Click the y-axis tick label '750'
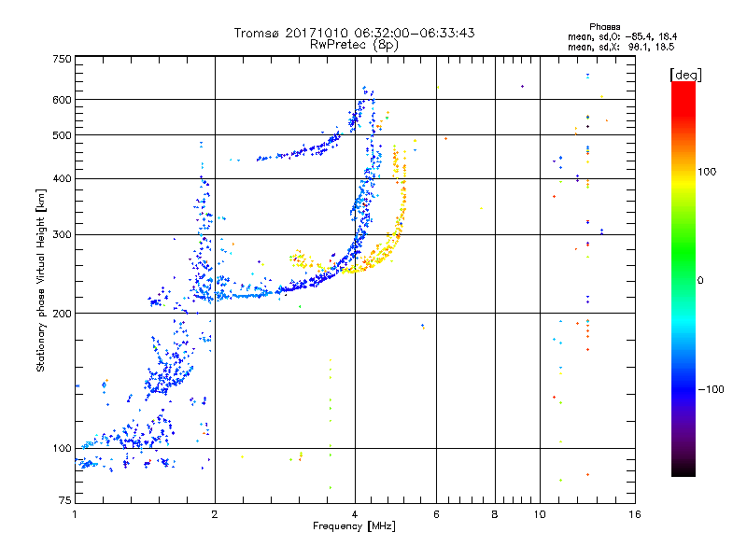Screen dimensions: 747x560 pyautogui.click(x=62, y=59)
